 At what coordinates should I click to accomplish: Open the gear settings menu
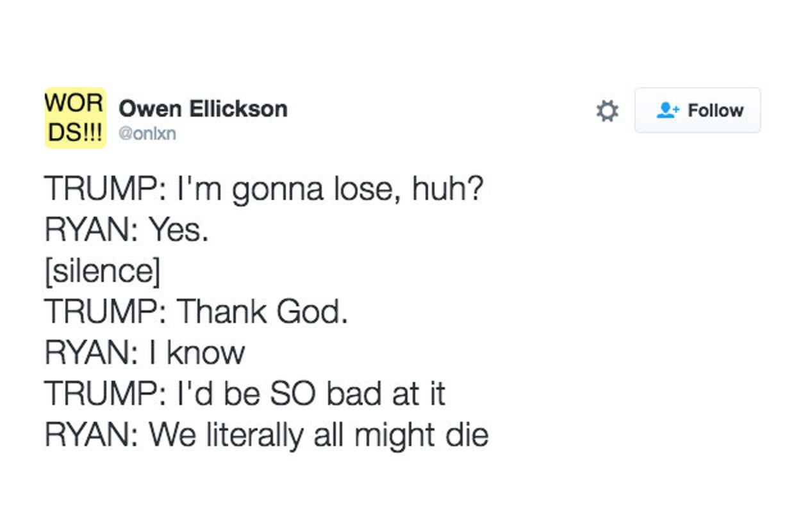coord(607,111)
